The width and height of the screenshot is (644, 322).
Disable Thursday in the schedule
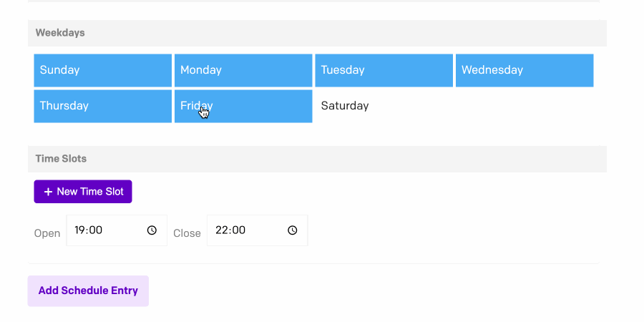tap(102, 106)
